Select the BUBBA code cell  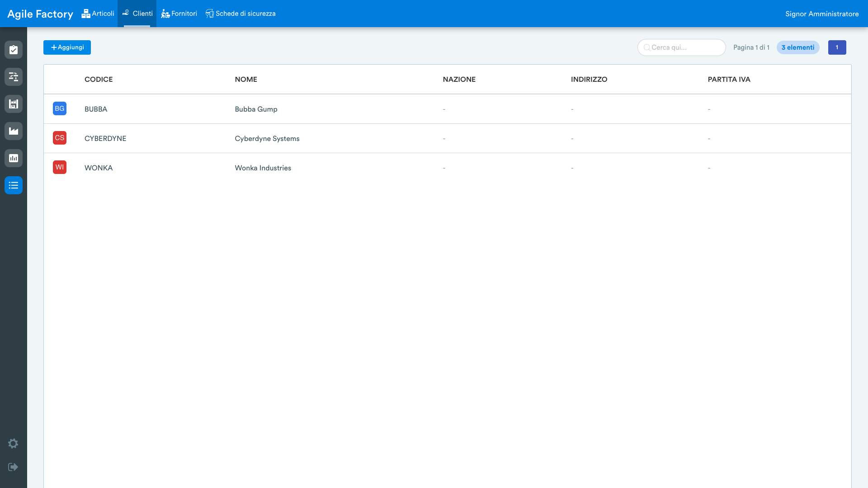click(x=96, y=109)
